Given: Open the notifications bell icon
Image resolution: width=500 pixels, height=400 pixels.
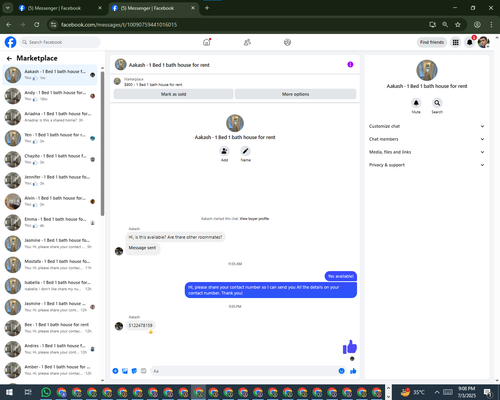Looking at the screenshot, I should (469, 42).
